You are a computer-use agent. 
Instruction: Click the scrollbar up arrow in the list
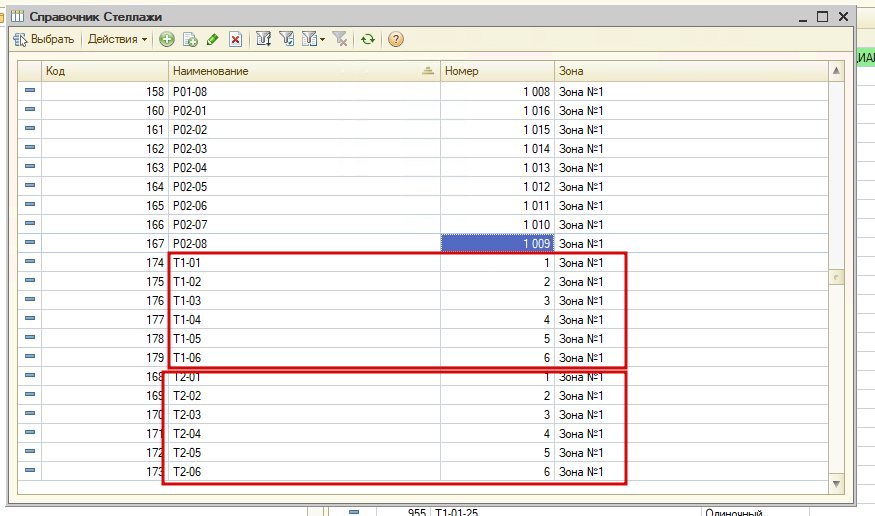(x=836, y=71)
